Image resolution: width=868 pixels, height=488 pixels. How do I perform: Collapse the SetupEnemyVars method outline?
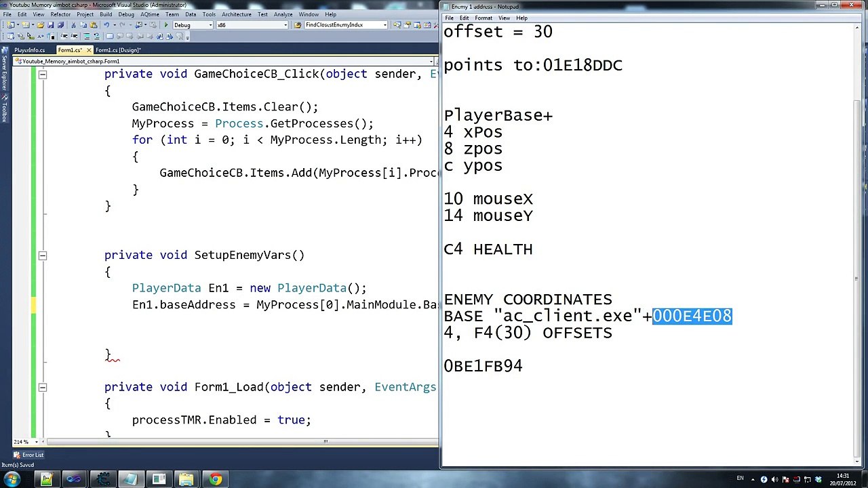[42, 256]
